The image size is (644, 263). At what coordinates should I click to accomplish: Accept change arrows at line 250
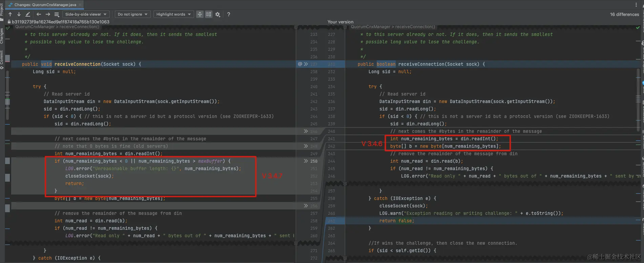coord(306,161)
